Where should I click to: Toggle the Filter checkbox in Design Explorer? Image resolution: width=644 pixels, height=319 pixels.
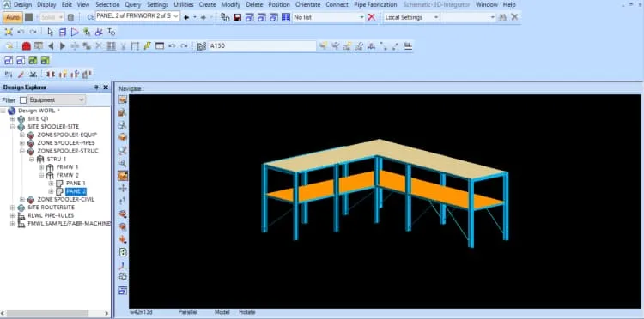[23, 100]
